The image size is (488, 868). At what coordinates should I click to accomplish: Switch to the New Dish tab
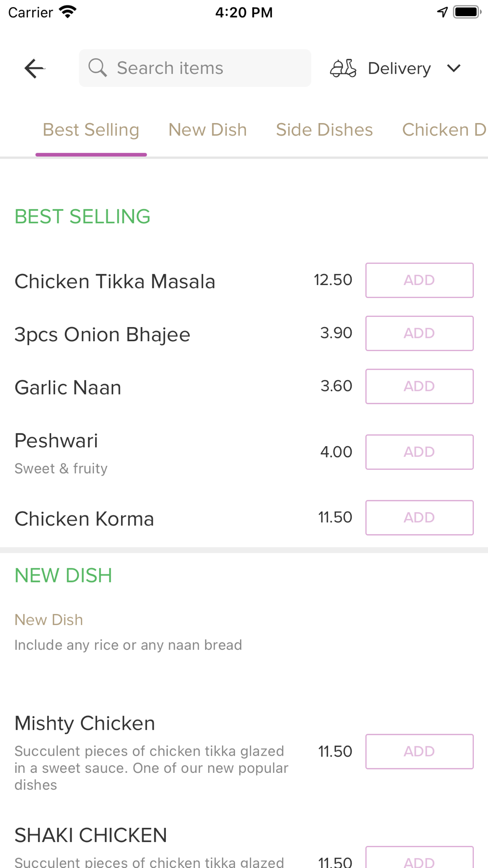(208, 130)
